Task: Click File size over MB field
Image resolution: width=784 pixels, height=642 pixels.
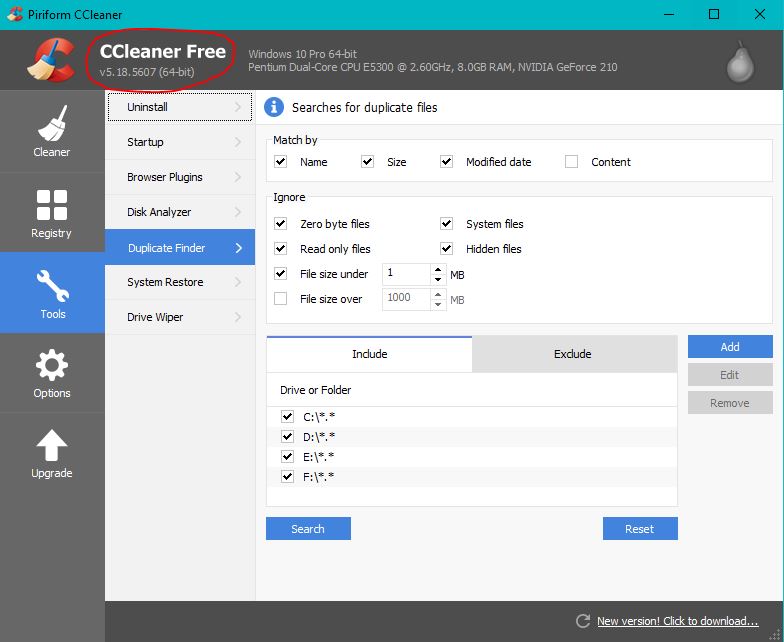Action: 406,299
